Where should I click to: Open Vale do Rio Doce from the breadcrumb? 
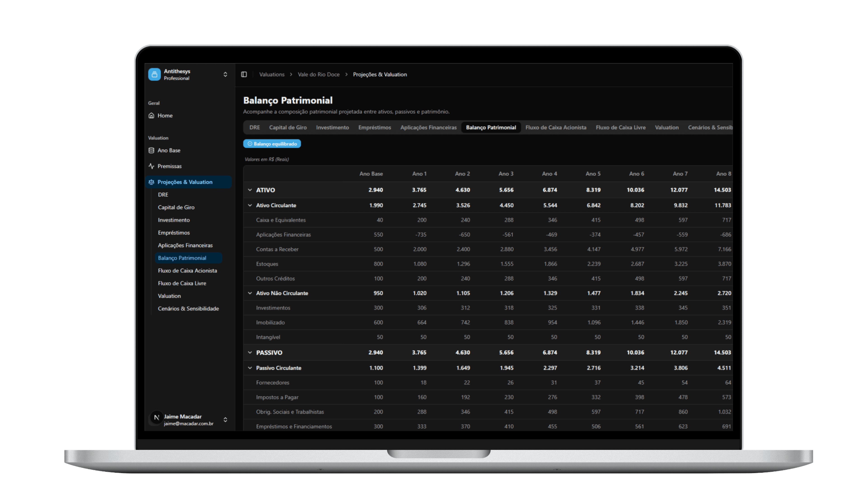click(x=318, y=74)
